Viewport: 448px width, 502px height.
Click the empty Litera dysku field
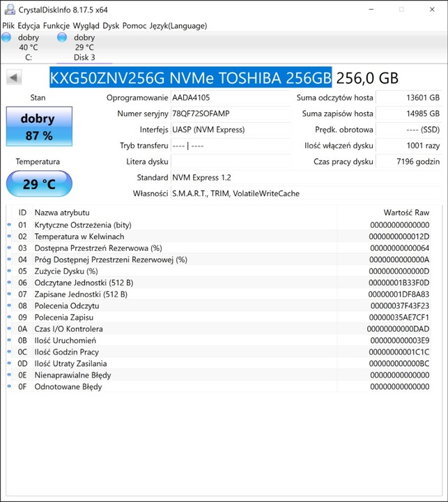point(231,162)
